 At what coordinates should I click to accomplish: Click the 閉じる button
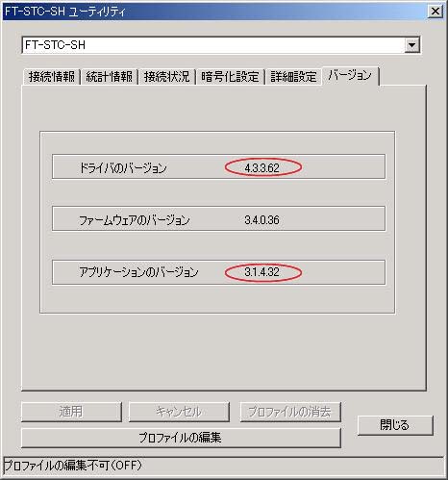point(395,425)
